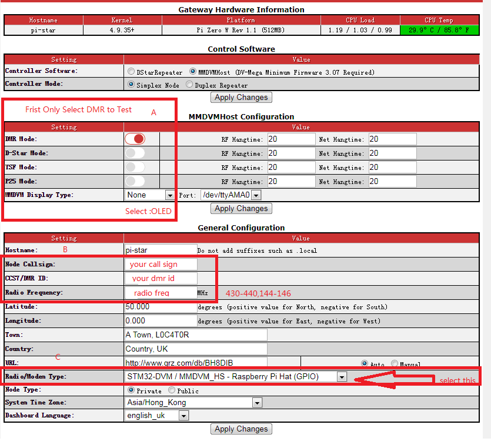The height and width of the screenshot is (448, 491).
Task: Enable the YSF Mode switch
Action: [135, 167]
